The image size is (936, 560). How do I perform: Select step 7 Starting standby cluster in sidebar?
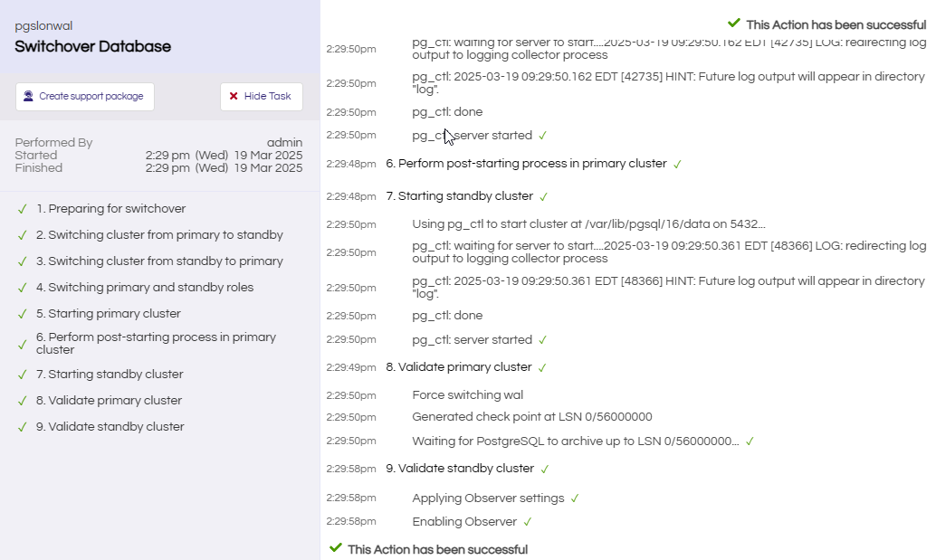[x=110, y=375]
